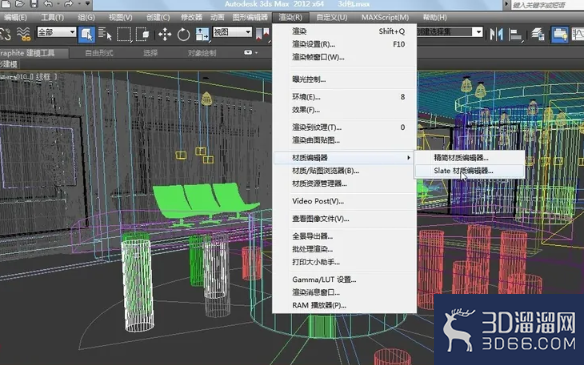Open the 工具(T) menu
584x365 pixels.
[52, 17]
